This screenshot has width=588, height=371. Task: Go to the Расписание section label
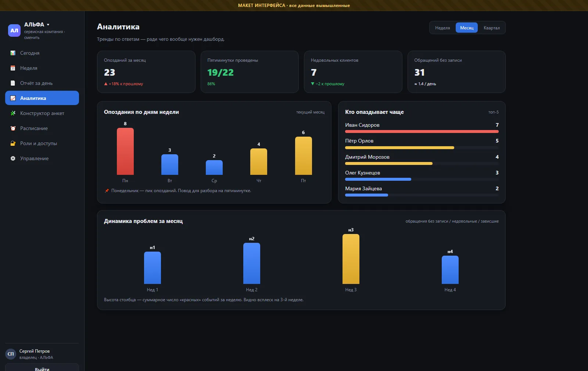(x=34, y=128)
